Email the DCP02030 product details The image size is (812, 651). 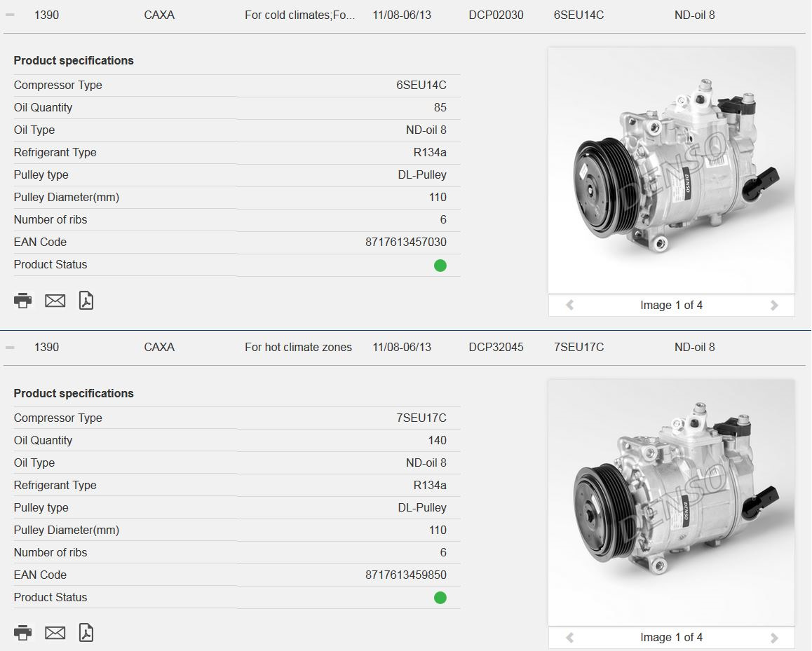(x=55, y=300)
